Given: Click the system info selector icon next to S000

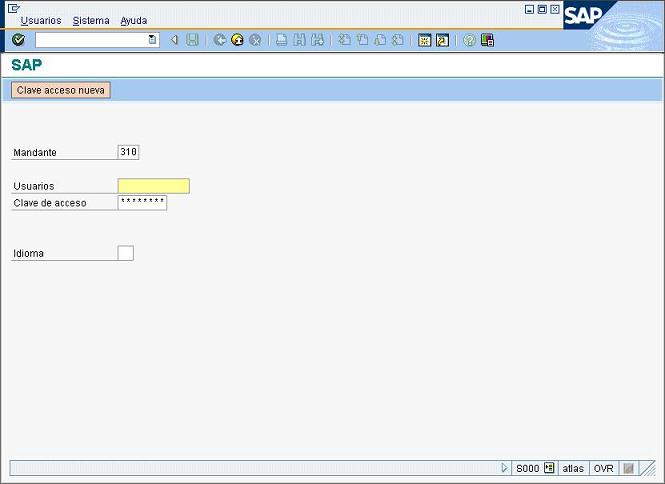Looking at the screenshot, I should click(x=549, y=468).
